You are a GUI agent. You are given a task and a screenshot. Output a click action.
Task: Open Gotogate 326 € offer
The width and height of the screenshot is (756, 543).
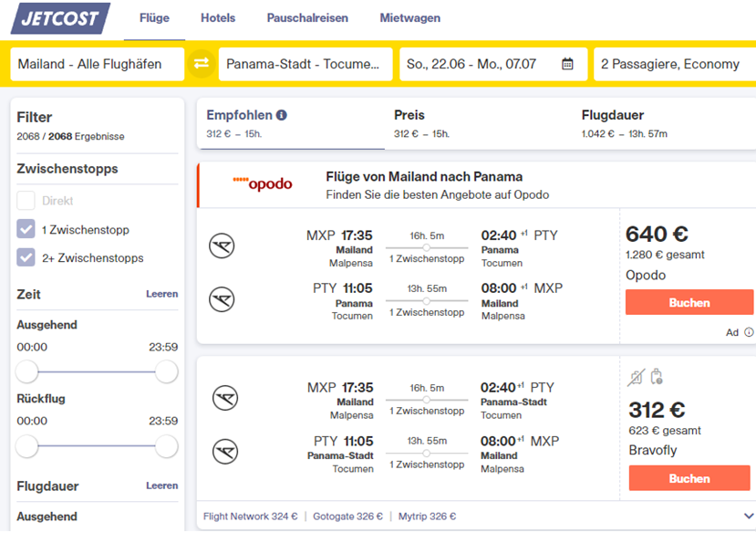pyautogui.click(x=347, y=517)
